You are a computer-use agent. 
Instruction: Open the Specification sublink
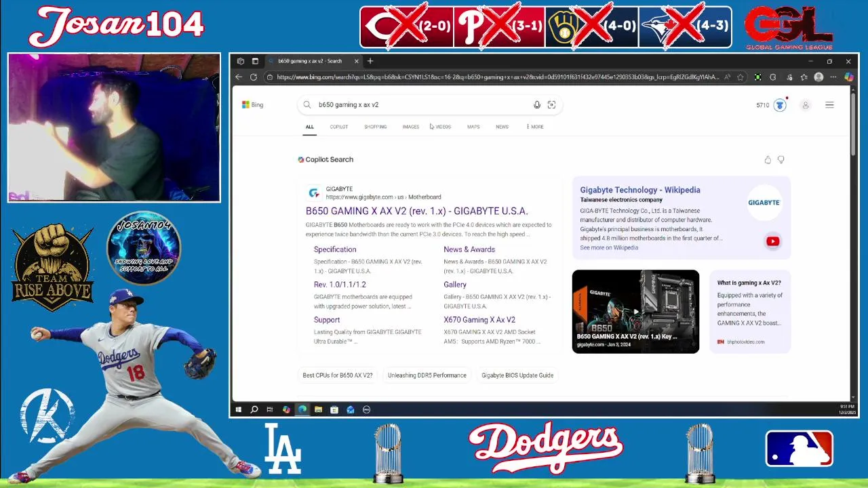tap(335, 249)
